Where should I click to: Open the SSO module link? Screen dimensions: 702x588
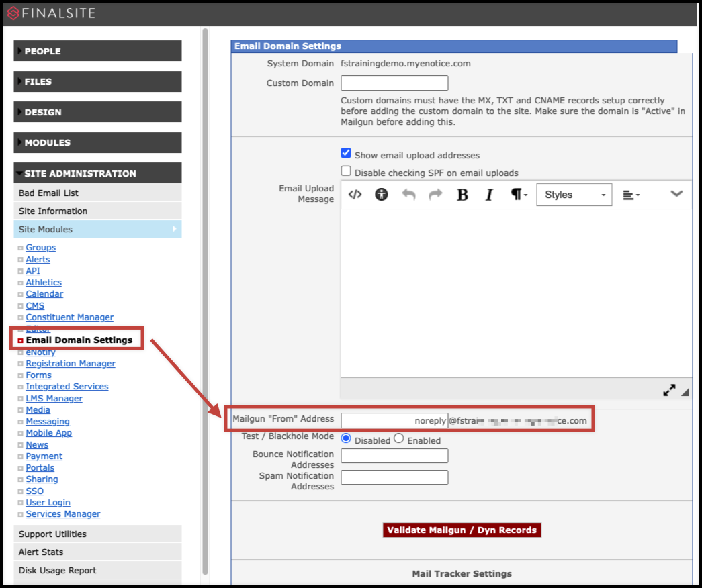click(34, 491)
